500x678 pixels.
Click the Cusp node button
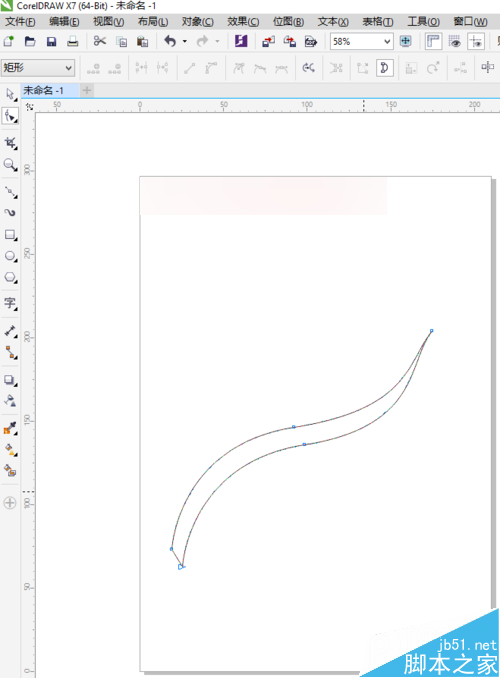(238, 68)
